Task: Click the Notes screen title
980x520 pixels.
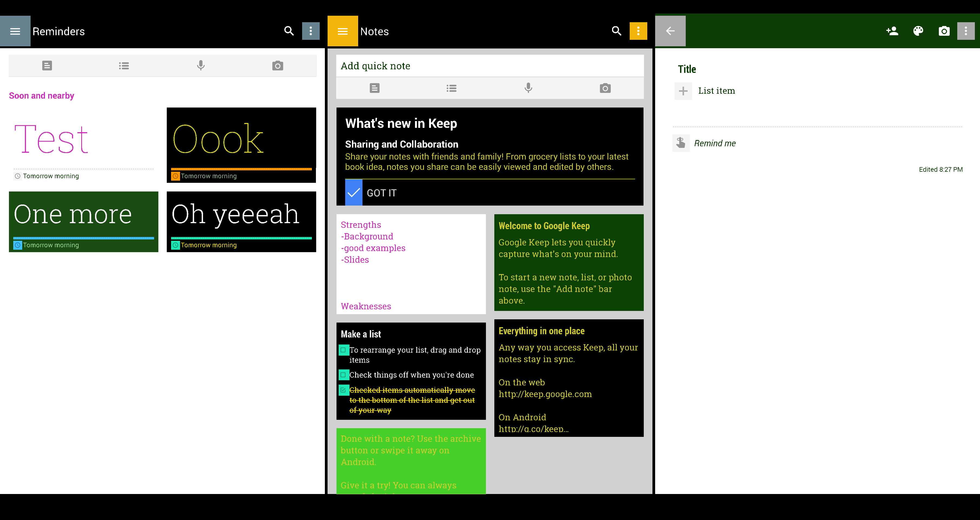Action: 374,32
